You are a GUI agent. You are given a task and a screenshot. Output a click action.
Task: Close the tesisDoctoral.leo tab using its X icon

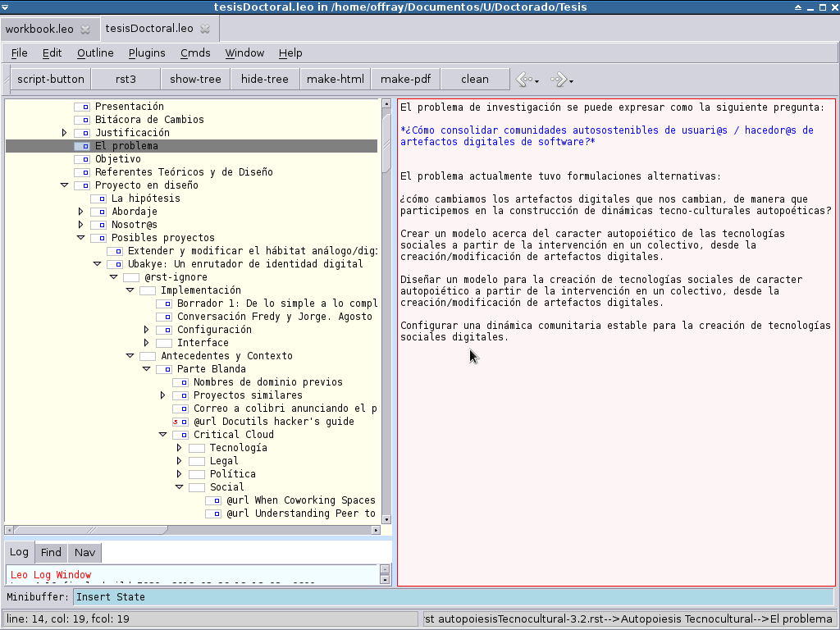tap(205, 29)
